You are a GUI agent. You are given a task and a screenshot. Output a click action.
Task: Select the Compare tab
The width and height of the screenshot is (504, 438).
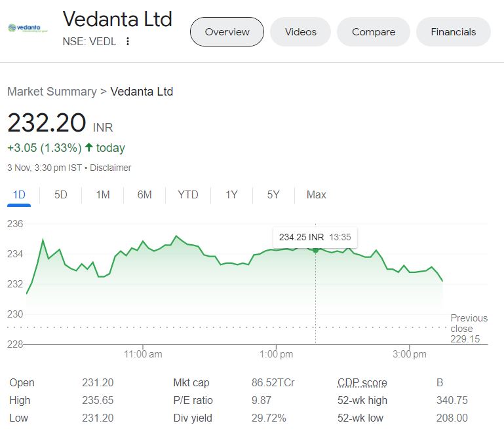373,31
